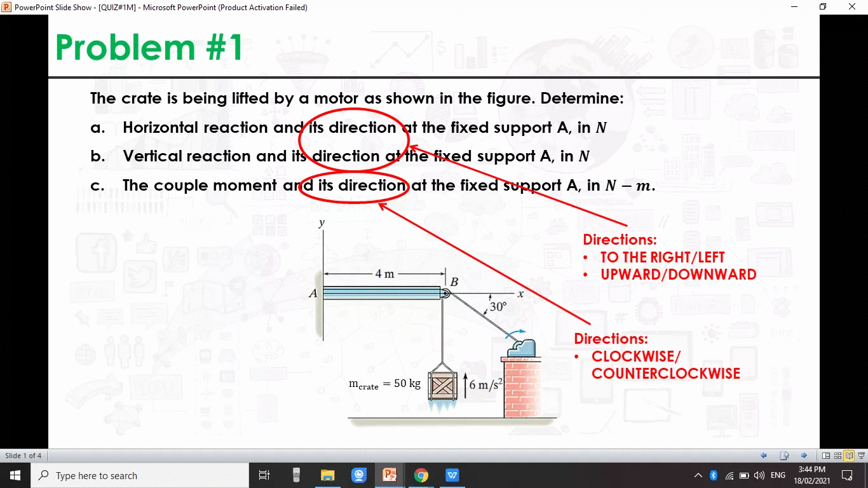868x488 pixels.
Task: Go back using the previous slide arrow
Action: [764, 456]
